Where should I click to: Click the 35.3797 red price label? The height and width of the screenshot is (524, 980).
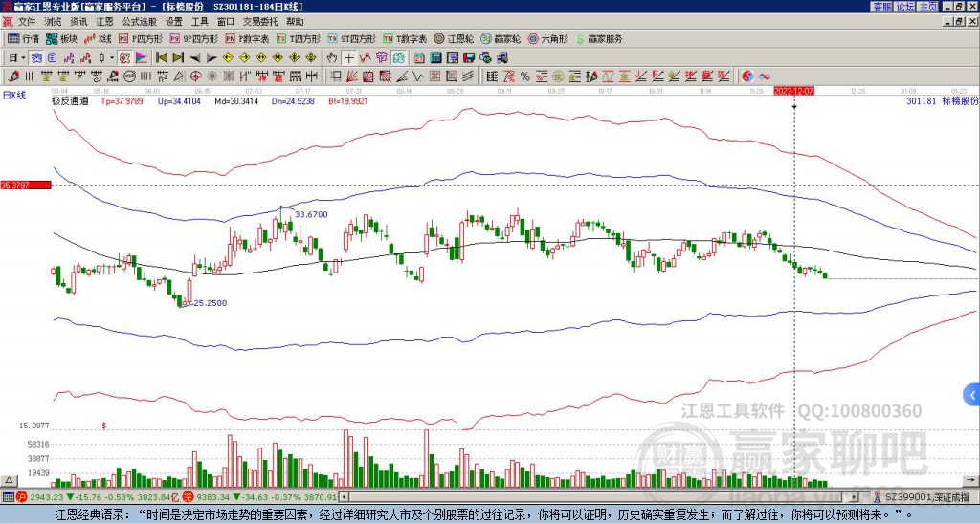(x=26, y=185)
